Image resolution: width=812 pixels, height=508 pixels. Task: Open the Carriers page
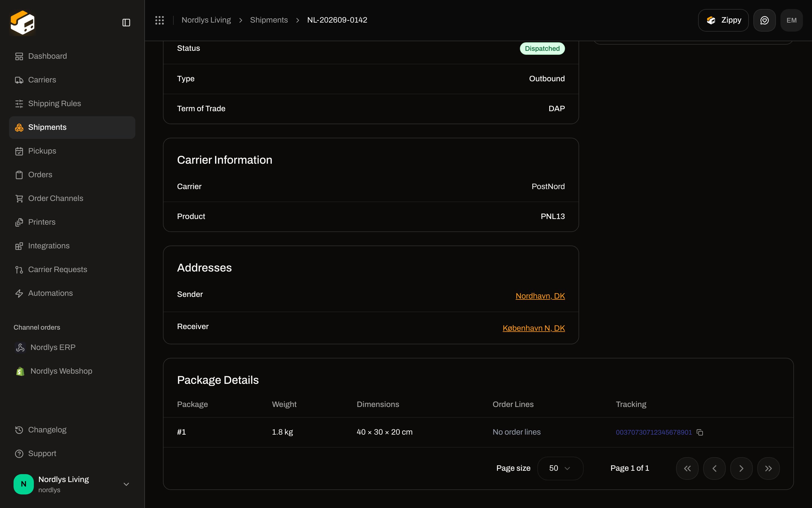click(72, 80)
